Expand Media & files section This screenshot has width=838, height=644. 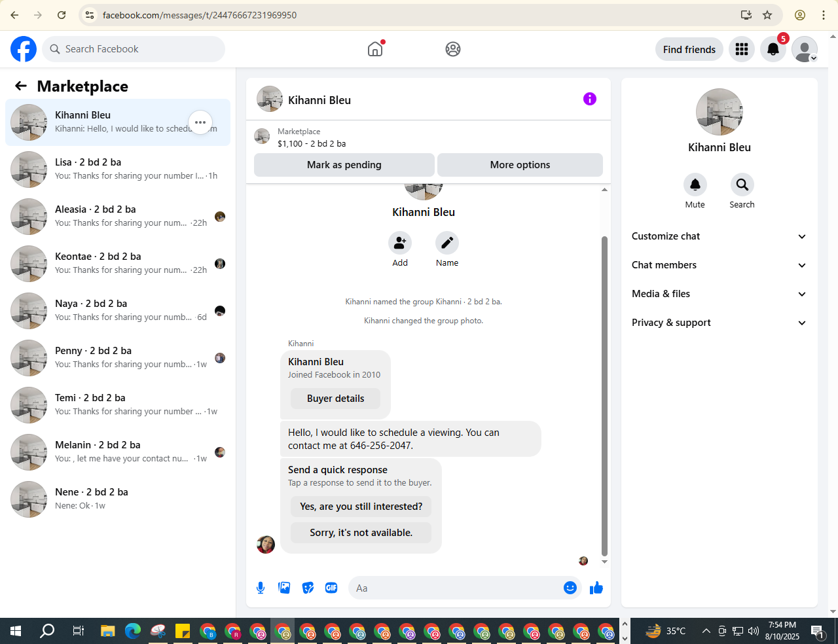(x=720, y=294)
